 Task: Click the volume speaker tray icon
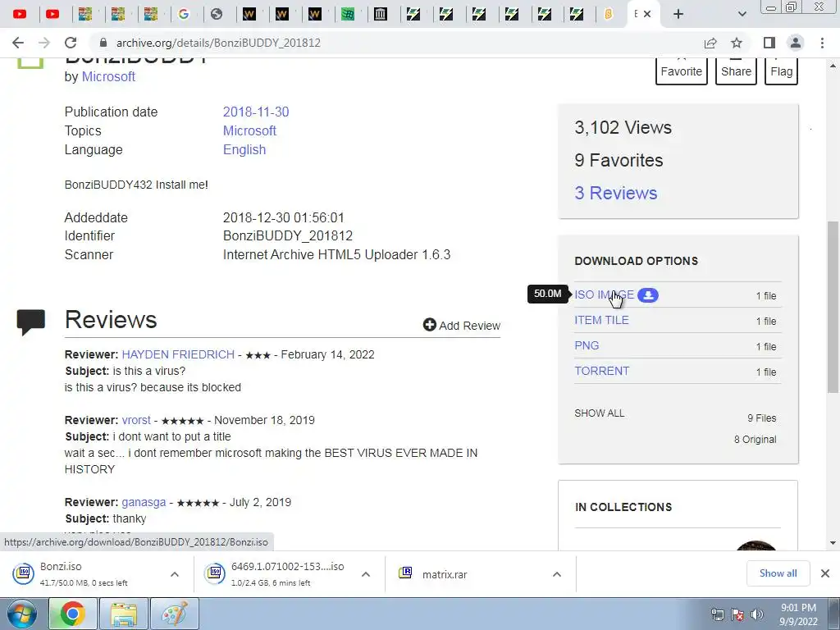pyautogui.click(x=757, y=614)
